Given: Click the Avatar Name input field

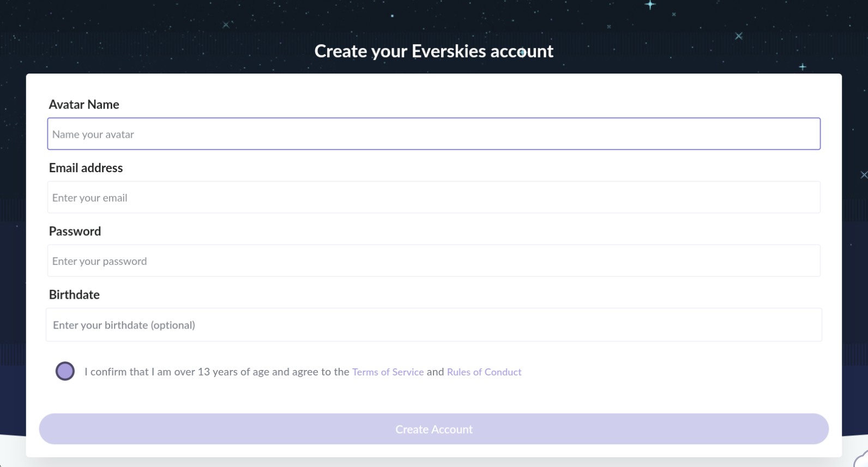Looking at the screenshot, I should tap(433, 134).
